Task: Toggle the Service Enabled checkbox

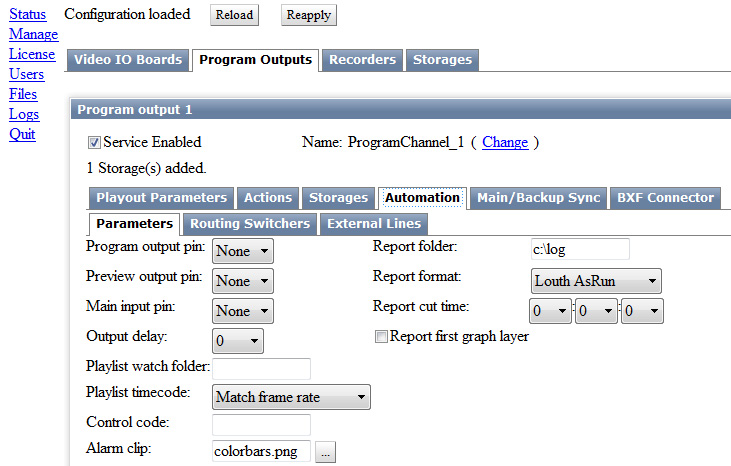Action: pyautogui.click(x=94, y=143)
